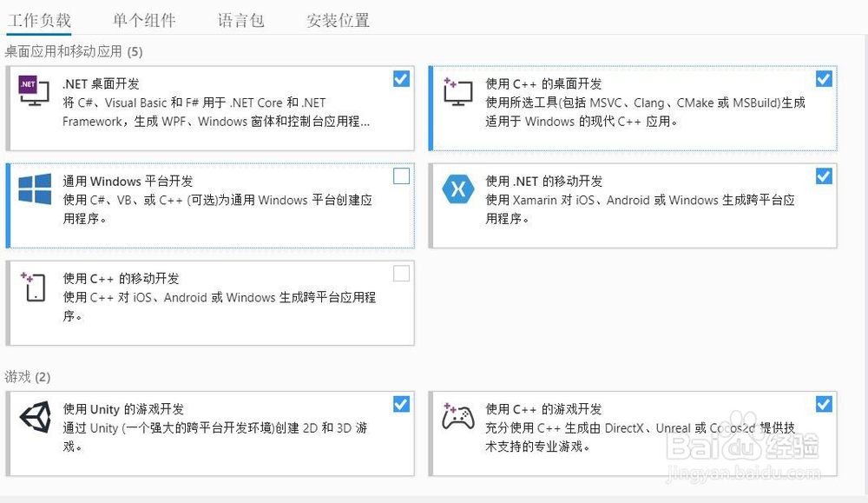Click the gamepad icon for C++ 游戏开发

click(x=457, y=417)
